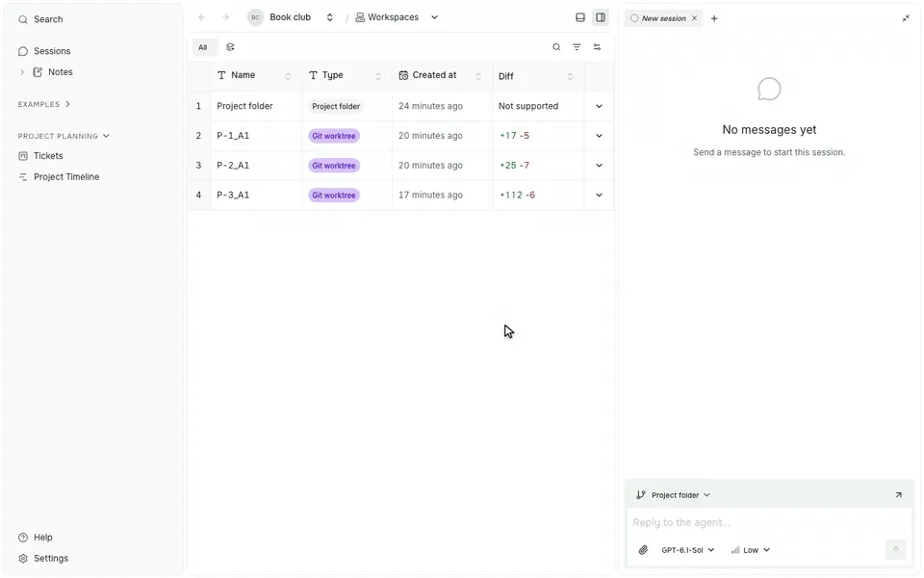Viewport: 924px width, 578px height.
Task: Open Tickets in the sidebar
Action: 48,156
